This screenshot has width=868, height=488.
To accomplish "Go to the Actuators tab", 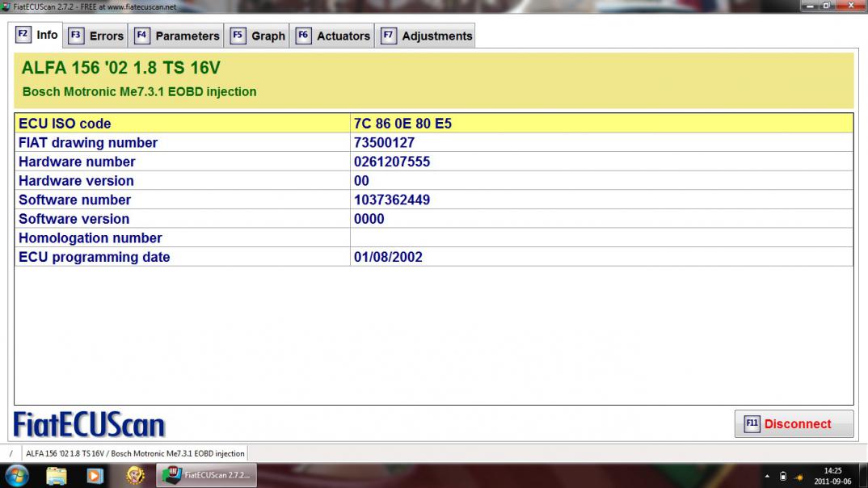I will [332, 36].
